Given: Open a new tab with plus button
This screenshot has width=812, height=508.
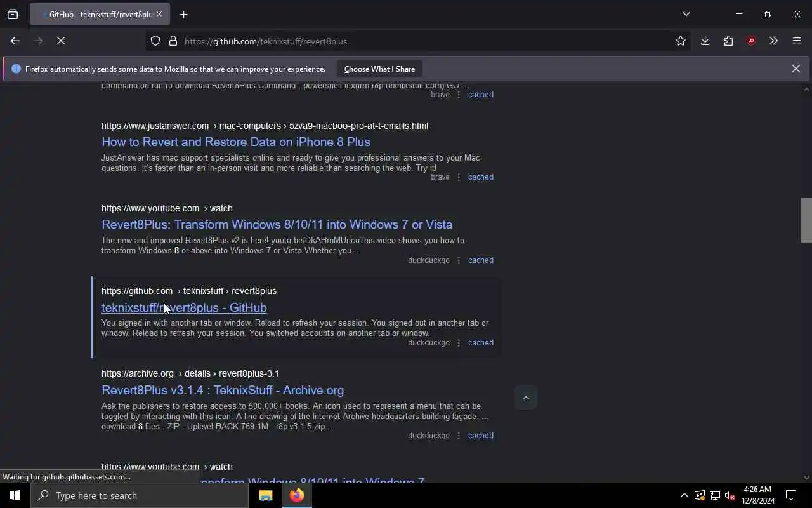Looking at the screenshot, I should [x=184, y=14].
